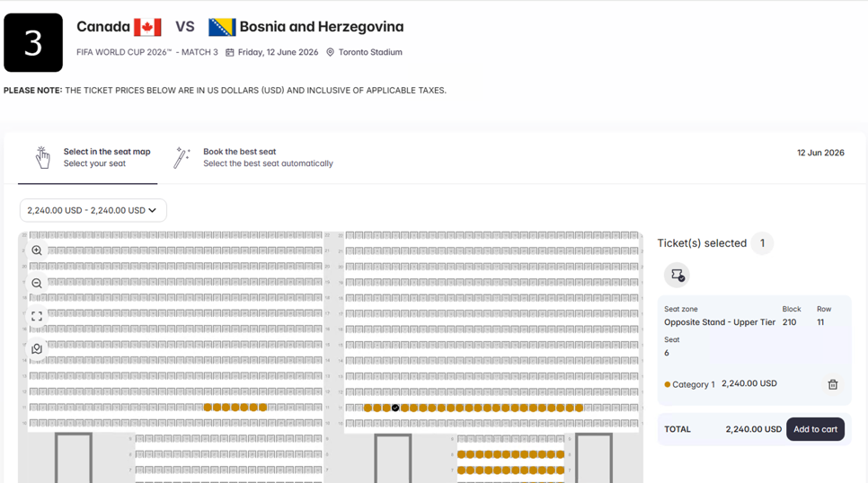868x483 pixels.
Task: Click the magic wand best seat icon
Action: [182, 158]
